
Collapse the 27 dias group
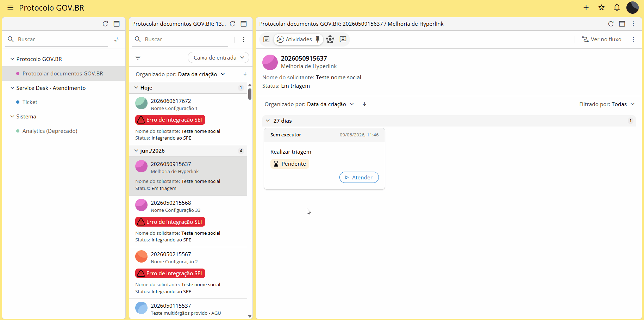coord(268,121)
